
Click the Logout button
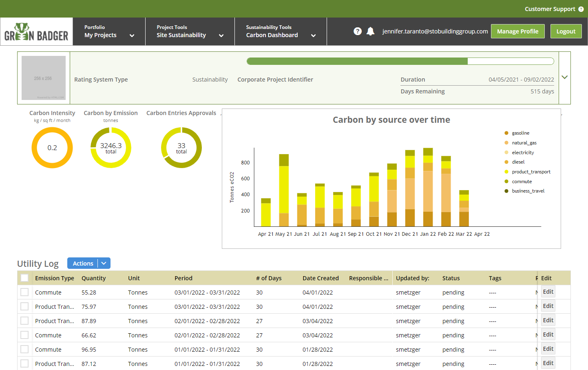point(566,31)
